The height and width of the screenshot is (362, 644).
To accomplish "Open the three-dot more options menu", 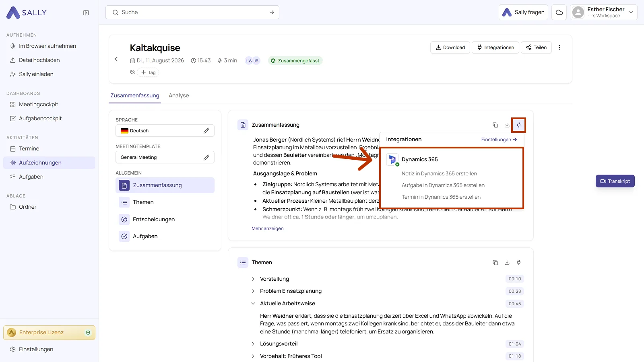I will coord(559,47).
